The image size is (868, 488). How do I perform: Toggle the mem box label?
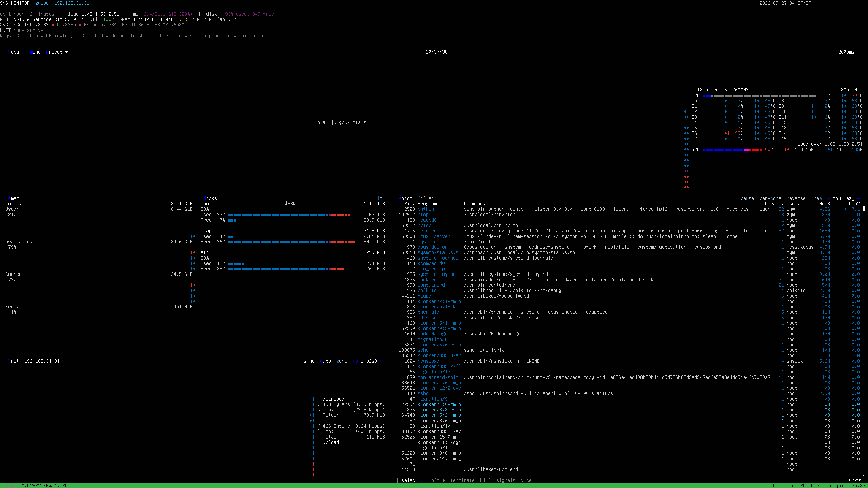tap(14, 198)
